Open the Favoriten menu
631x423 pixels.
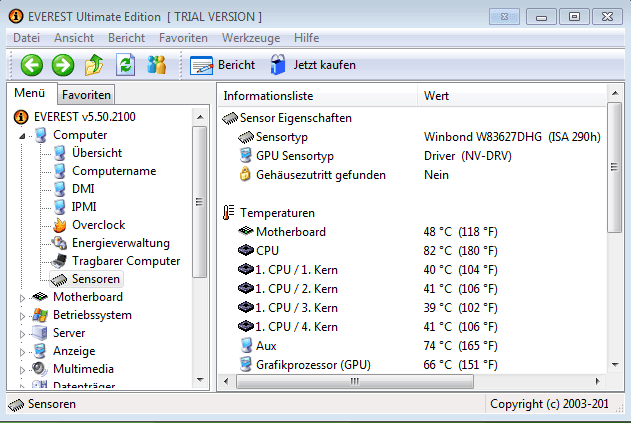pos(183,38)
